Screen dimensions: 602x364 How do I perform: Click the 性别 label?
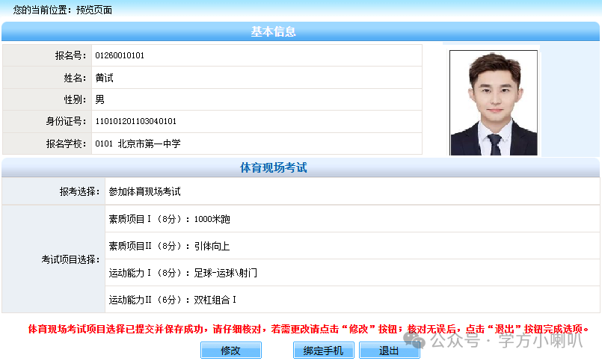pyautogui.click(x=76, y=99)
